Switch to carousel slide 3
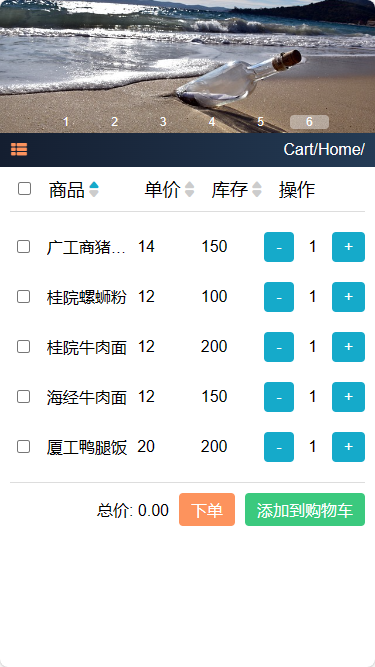Viewport: 375px width, 667px height. pyautogui.click(x=163, y=122)
